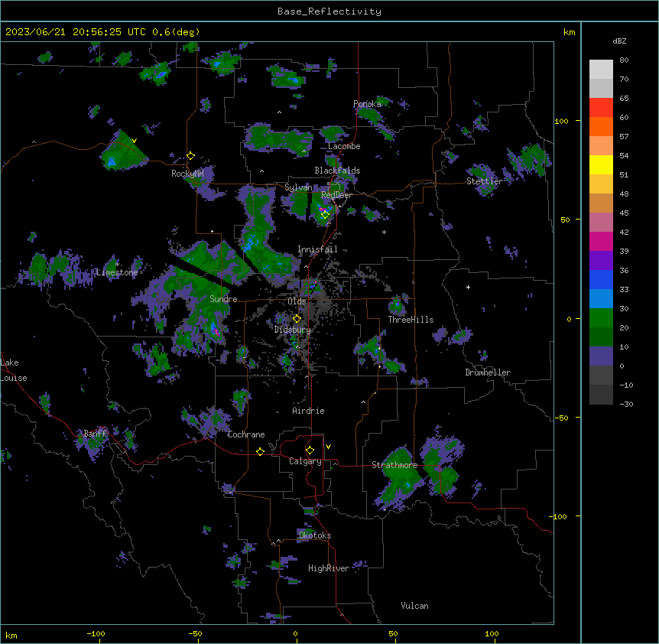
Task: Click the 57 value in dBZ legend
Action: [624, 137]
